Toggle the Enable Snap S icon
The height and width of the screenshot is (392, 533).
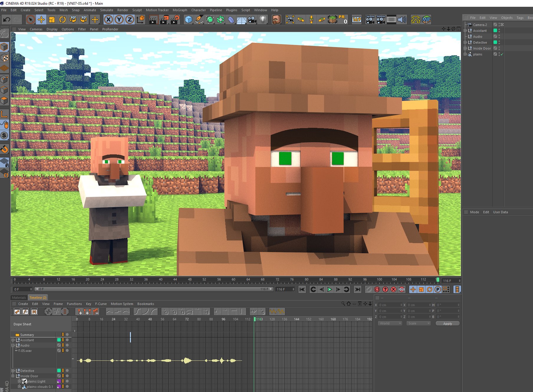tap(4, 135)
